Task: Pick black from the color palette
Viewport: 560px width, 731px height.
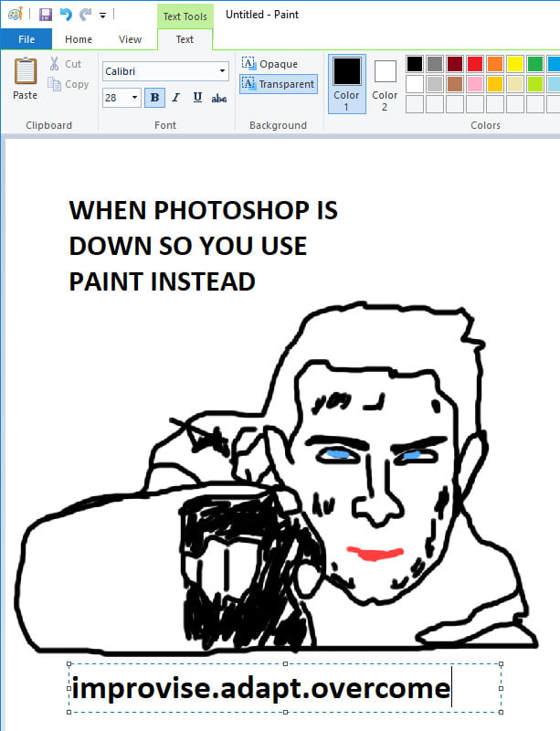Action: (415, 64)
